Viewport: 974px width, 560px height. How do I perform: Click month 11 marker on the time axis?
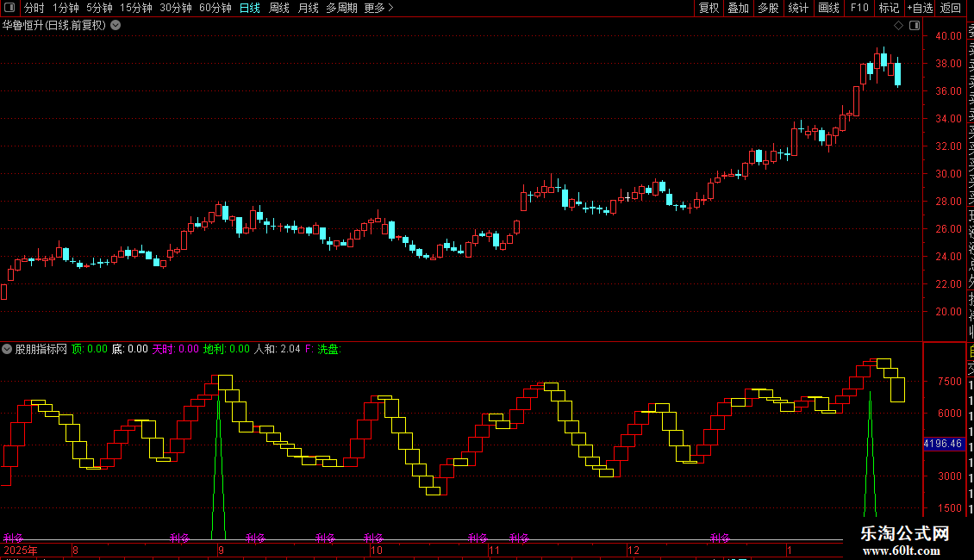click(x=494, y=550)
